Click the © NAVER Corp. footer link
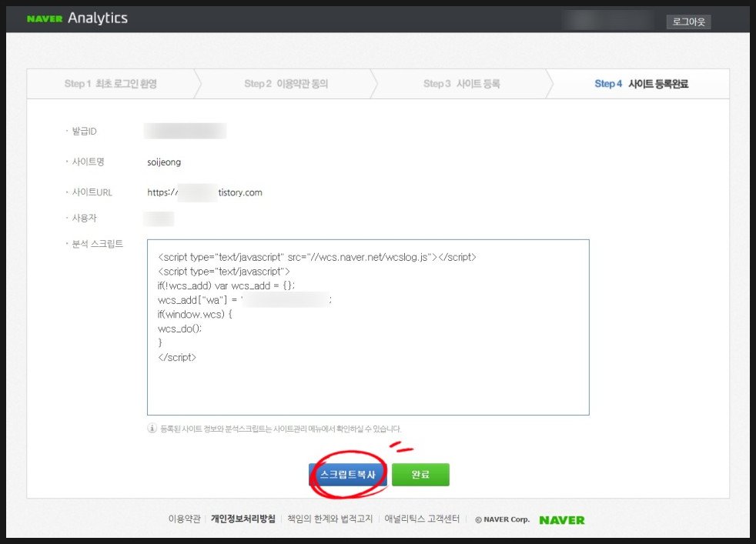The image size is (756, 544). [502, 519]
